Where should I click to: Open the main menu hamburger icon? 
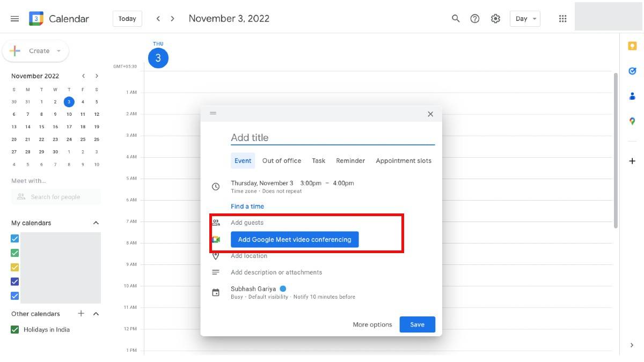click(x=15, y=19)
